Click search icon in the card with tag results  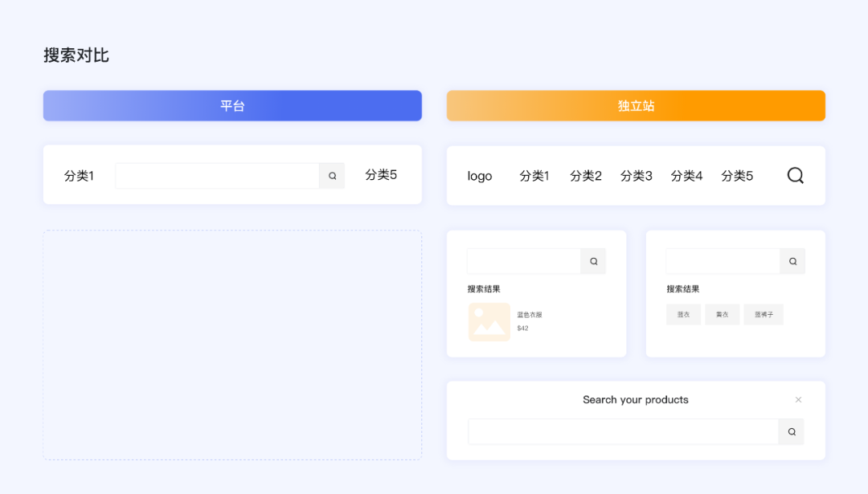(x=792, y=261)
